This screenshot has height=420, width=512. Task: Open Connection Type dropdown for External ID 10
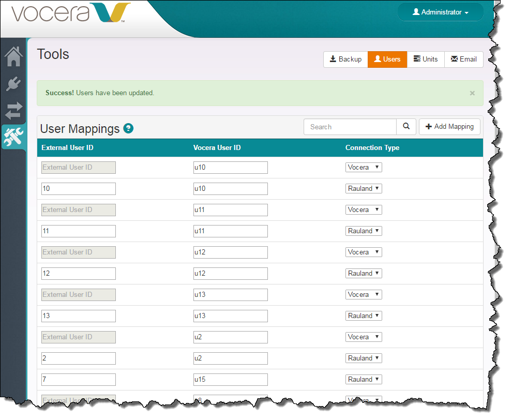364,188
